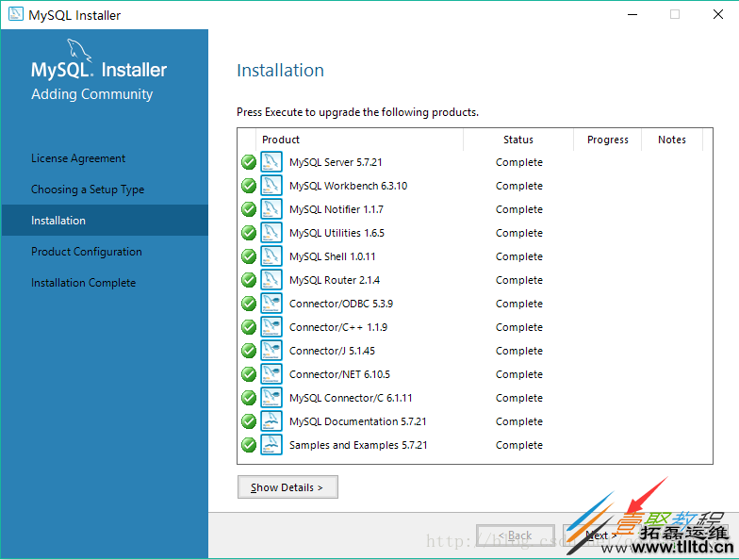Click Complete status of MySQL Server 5.7.21

tap(518, 162)
